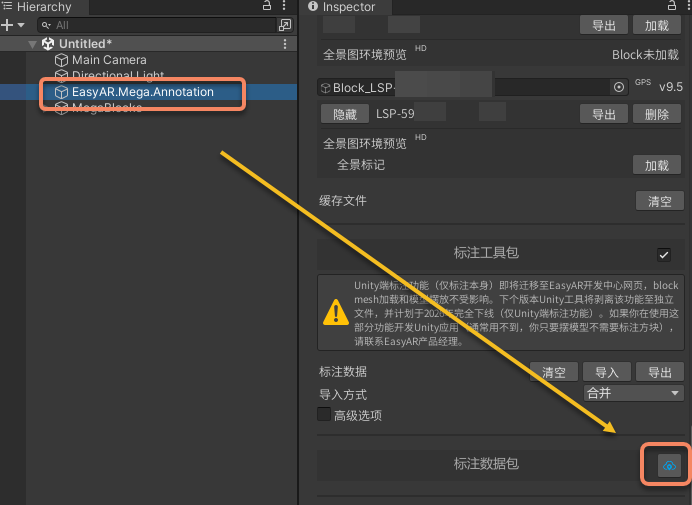
Task: Enable the 高级选项 checkbox
Action: point(324,415)
